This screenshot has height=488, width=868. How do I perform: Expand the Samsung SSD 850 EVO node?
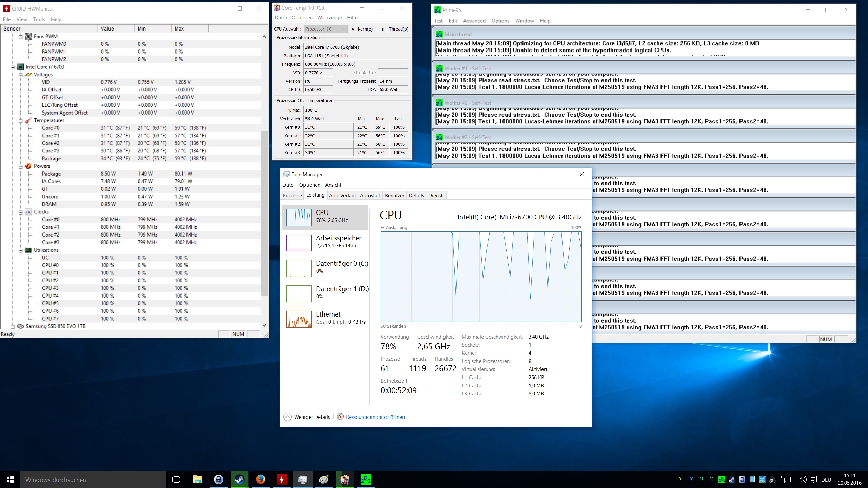(13, 327)
